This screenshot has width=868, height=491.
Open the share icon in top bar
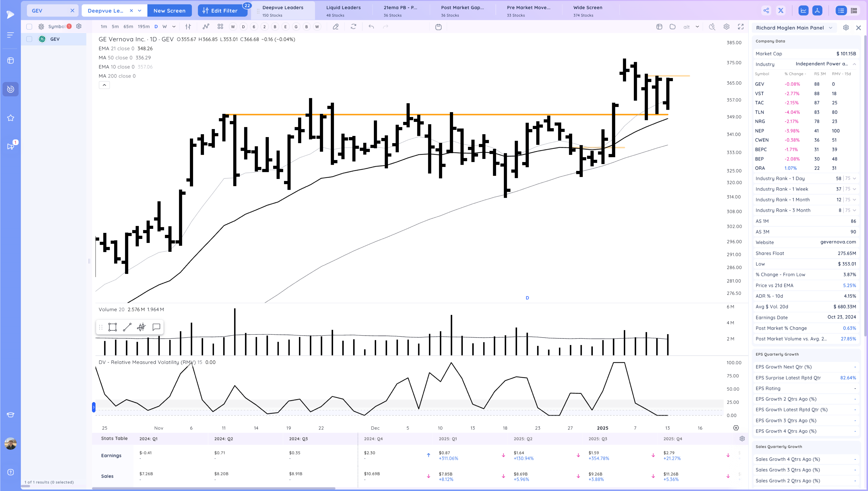pyautogui.click(x=766, y=10)
